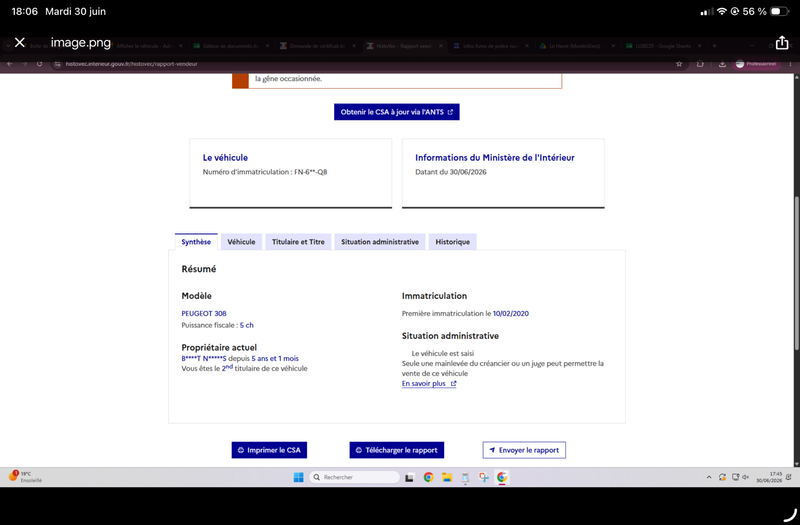Open the Windows Start menu
The width and height of the screenshot is (800, 525).
(298, 477)
